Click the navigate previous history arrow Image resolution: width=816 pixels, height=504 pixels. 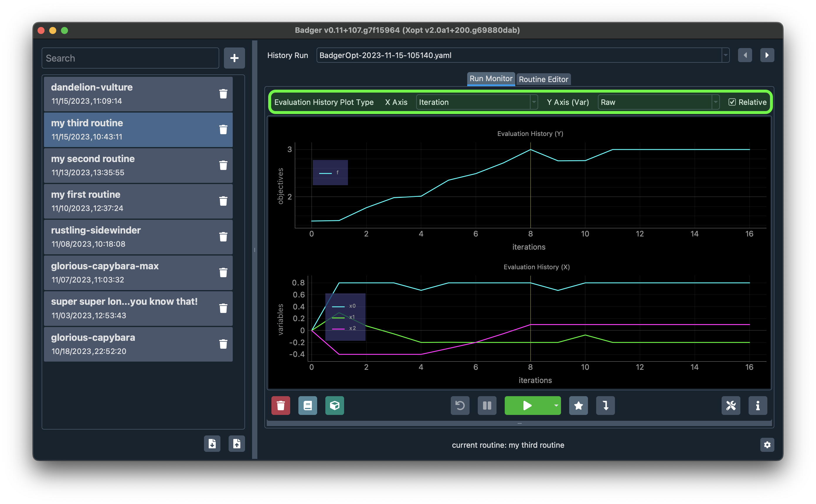click(745, 55)
